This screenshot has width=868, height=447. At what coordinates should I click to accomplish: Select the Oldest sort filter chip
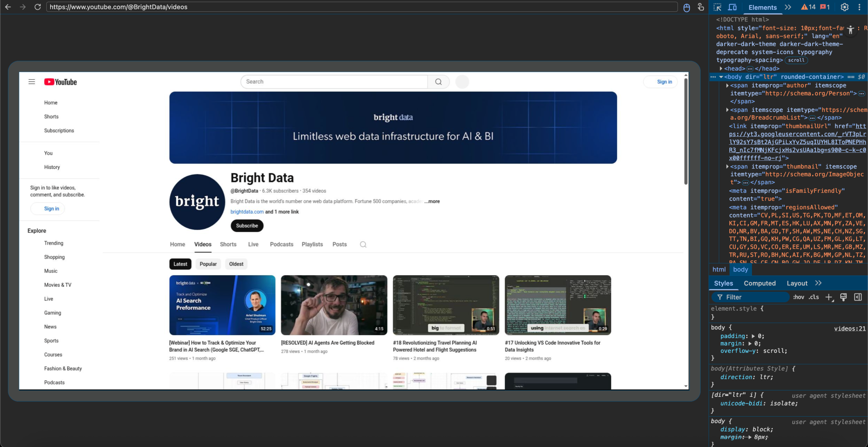[x=236, y=264]
